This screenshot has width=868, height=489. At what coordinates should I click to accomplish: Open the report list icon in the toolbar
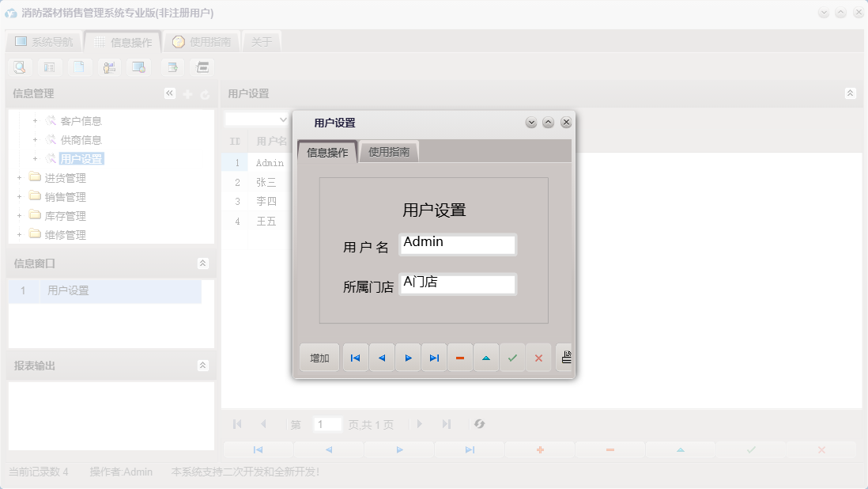pyautogui.click(x=50, y=67)
